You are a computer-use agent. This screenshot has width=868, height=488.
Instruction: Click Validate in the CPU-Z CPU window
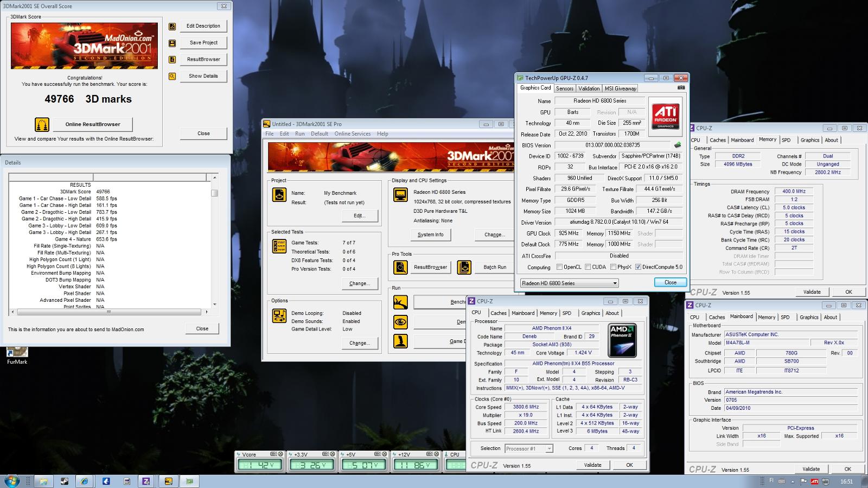(592, 465)
